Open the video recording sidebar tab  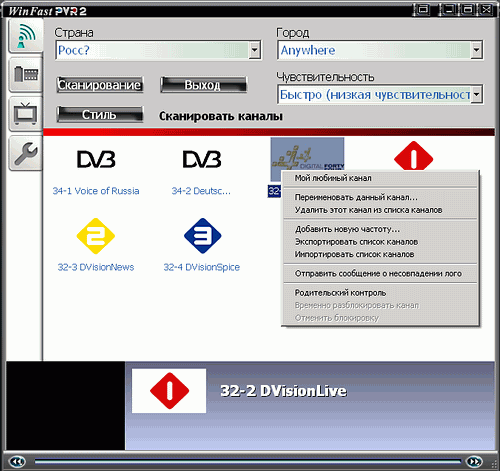(x=26, y=74)
